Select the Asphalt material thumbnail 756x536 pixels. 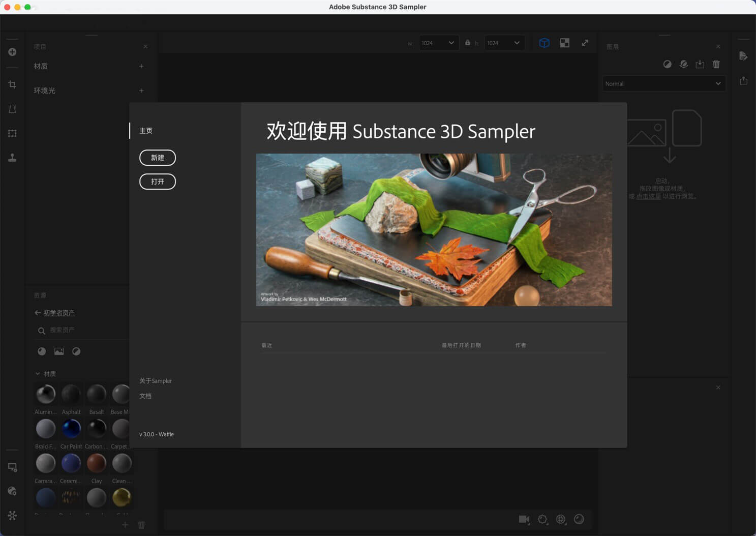pos(71,394)
